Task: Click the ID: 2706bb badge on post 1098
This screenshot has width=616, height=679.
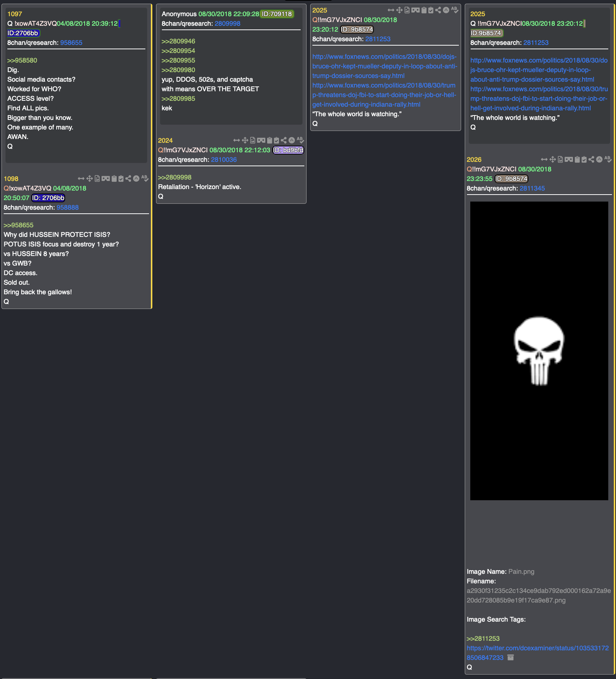Action: [x=48, y=198]
